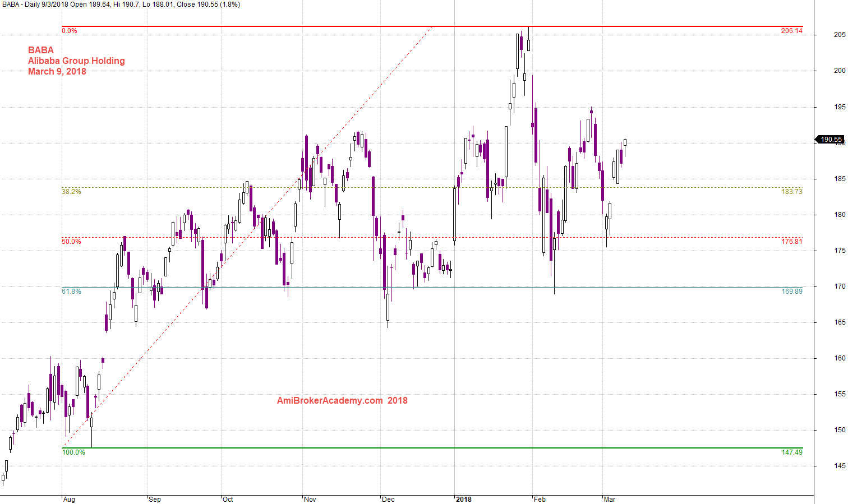Viewport: 848px width, 504px height.
Task: Click the Nov label on time axis
Action: point(310,500)
